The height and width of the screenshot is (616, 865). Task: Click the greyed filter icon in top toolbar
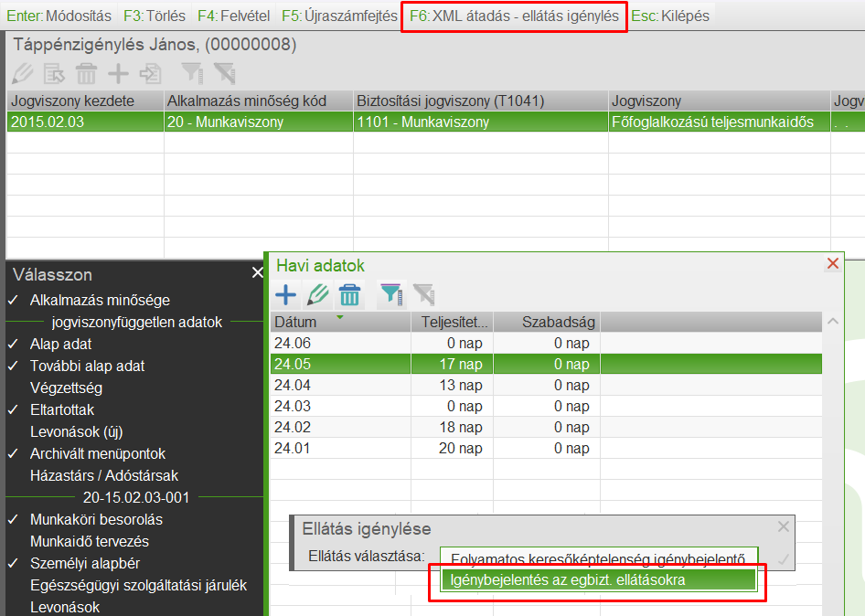coord(193,73)
